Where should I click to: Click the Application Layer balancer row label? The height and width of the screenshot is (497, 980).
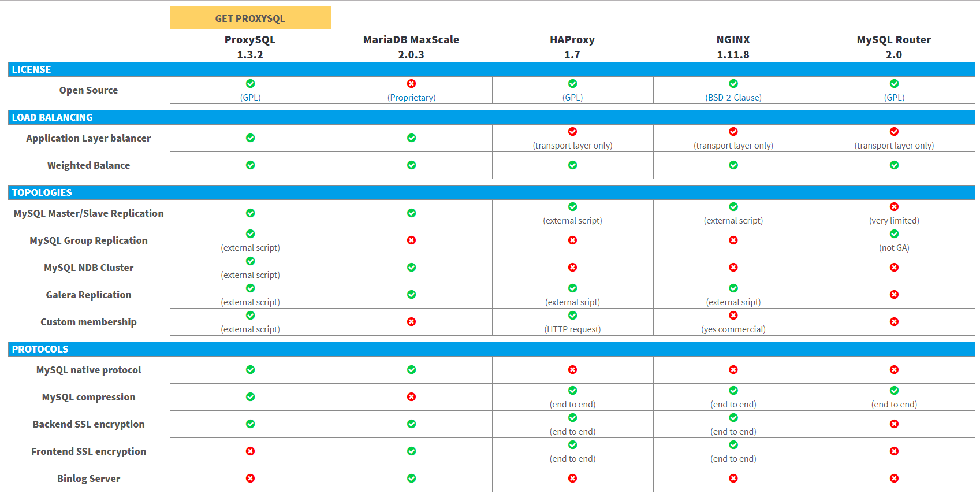(88, 138)
